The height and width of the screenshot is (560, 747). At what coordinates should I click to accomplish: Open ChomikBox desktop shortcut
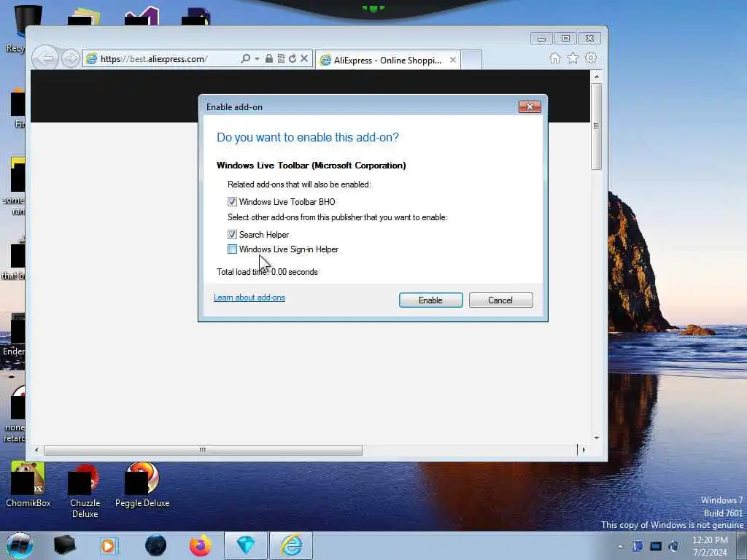pos(28,484)
